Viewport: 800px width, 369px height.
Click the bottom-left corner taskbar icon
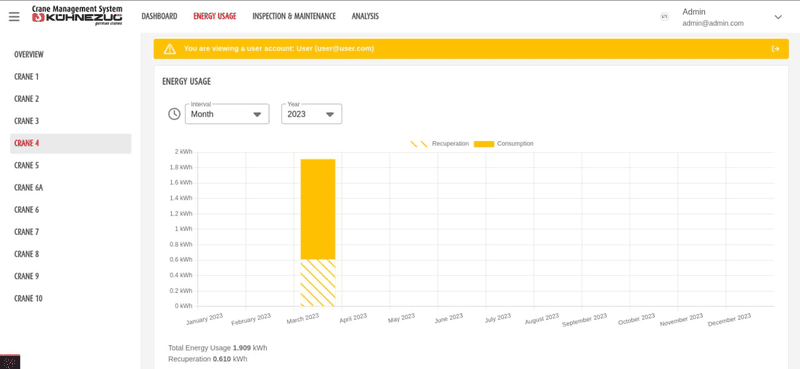(x=10, y=361)
